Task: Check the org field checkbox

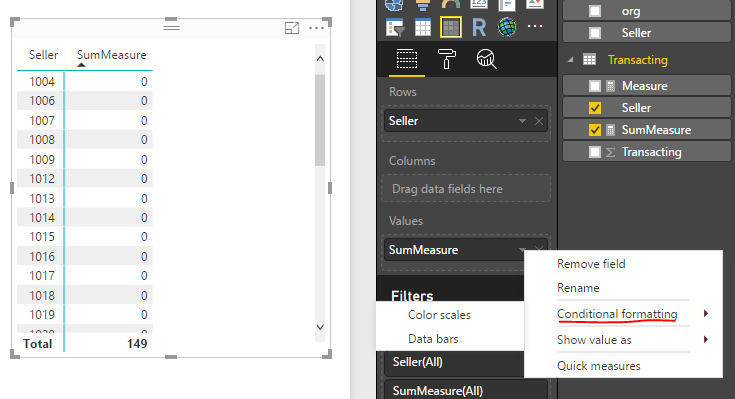Action: (595, 11)
